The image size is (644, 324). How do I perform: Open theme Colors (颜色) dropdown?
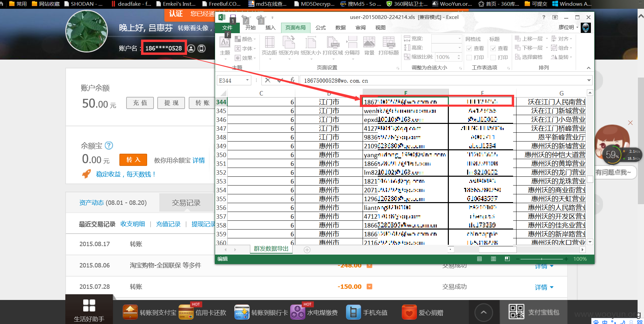click(x=246, y=39)
